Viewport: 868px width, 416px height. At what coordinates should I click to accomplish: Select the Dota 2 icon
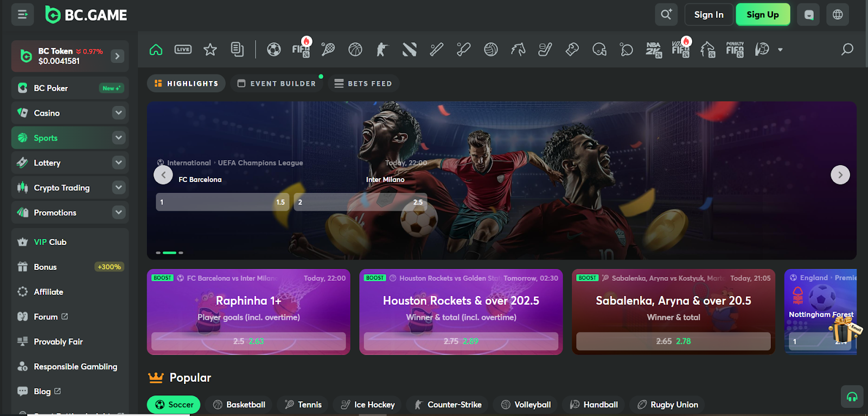[x=410, y=49]
